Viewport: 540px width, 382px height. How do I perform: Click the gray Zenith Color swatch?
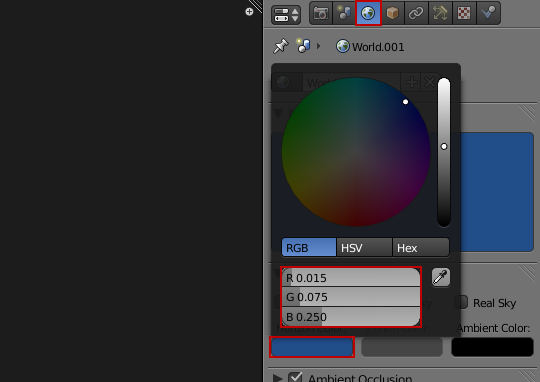pos(402,347)
